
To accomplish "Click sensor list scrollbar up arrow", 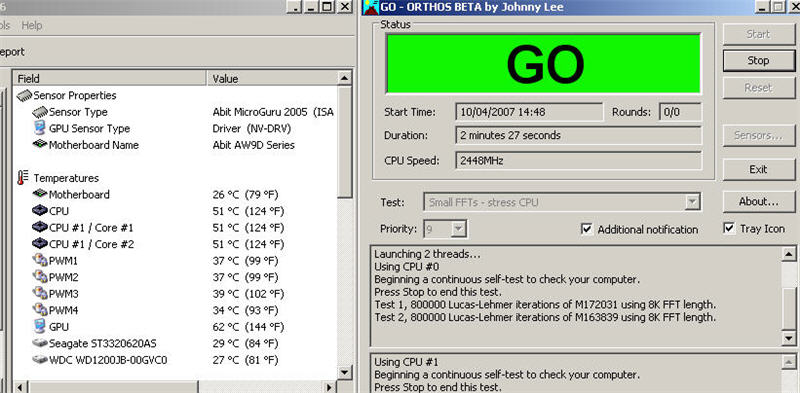I will pyautogui.click(x=345, y=79).
